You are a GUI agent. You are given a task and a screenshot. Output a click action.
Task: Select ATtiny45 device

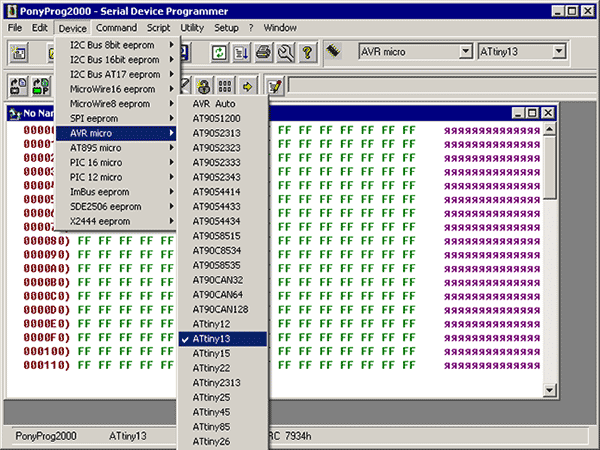coord(223,412)
